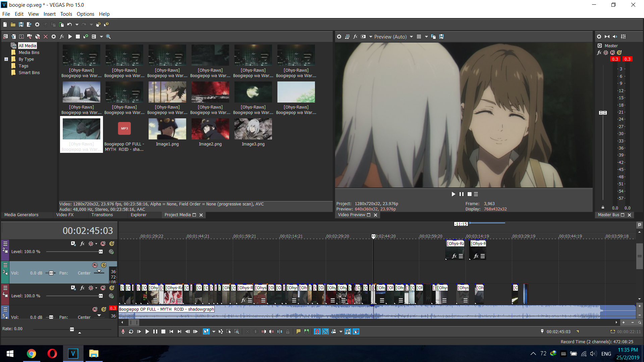Open Master FX in the Master Bus panel
Screen dimensions: 644x362
599,53
